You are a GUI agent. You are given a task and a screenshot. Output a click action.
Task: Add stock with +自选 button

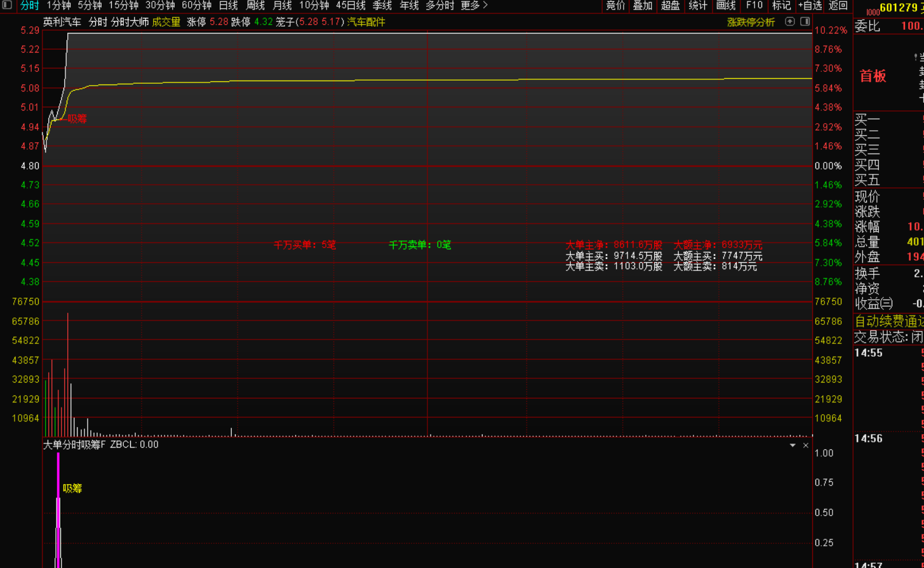point(810,6)
